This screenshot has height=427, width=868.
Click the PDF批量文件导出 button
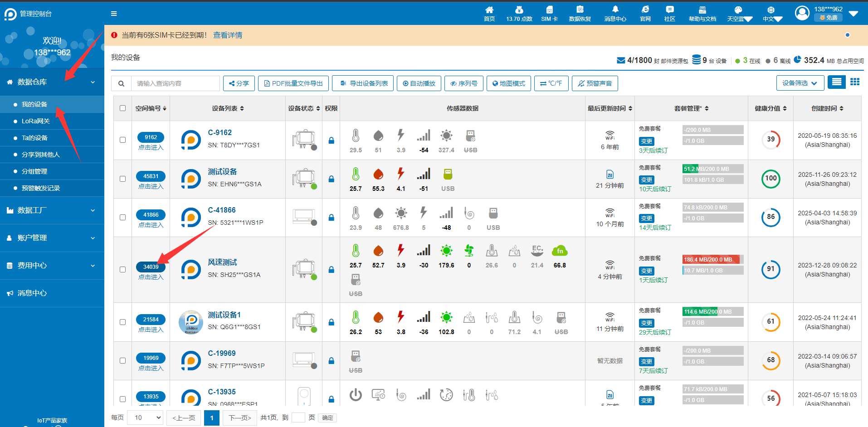click(x=293, y=83)
